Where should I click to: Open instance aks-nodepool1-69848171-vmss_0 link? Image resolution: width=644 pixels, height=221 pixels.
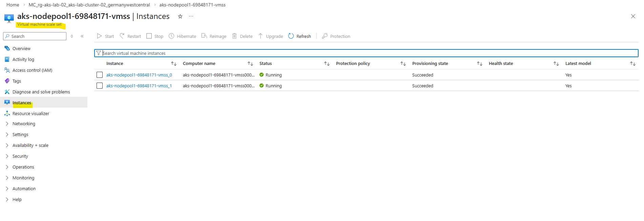139,75
